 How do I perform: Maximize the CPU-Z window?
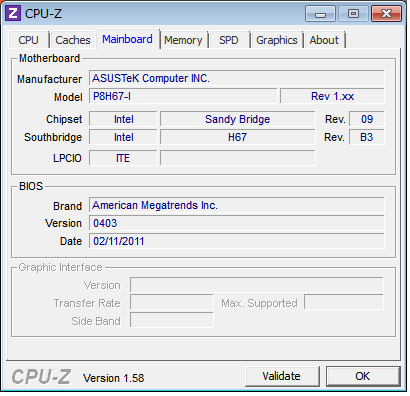tap(353, 14)
